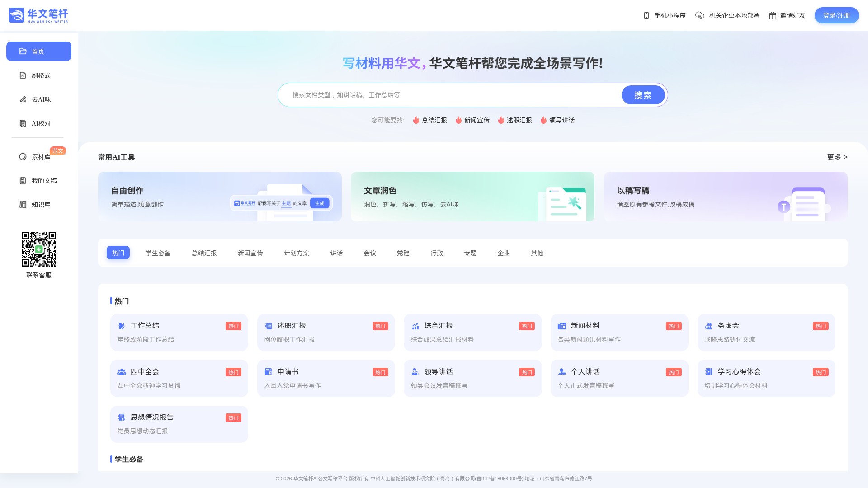This screenshot has width=868, height=488.
Task: Click the 华文笔杆 logo icon
Action: 17,15
